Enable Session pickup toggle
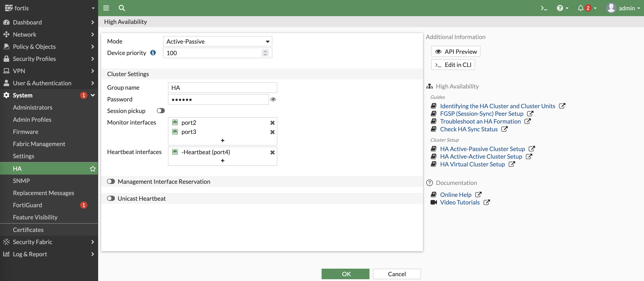 [160, 111]
